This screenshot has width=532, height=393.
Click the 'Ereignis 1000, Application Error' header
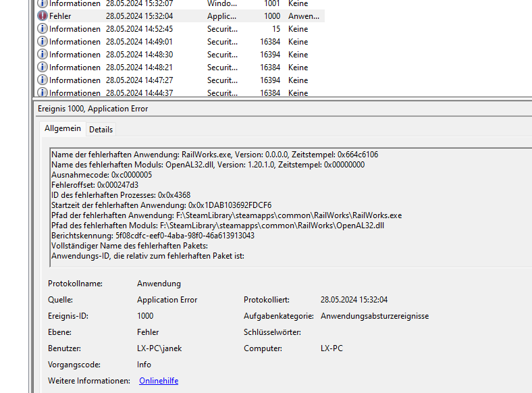click(93, 109)
